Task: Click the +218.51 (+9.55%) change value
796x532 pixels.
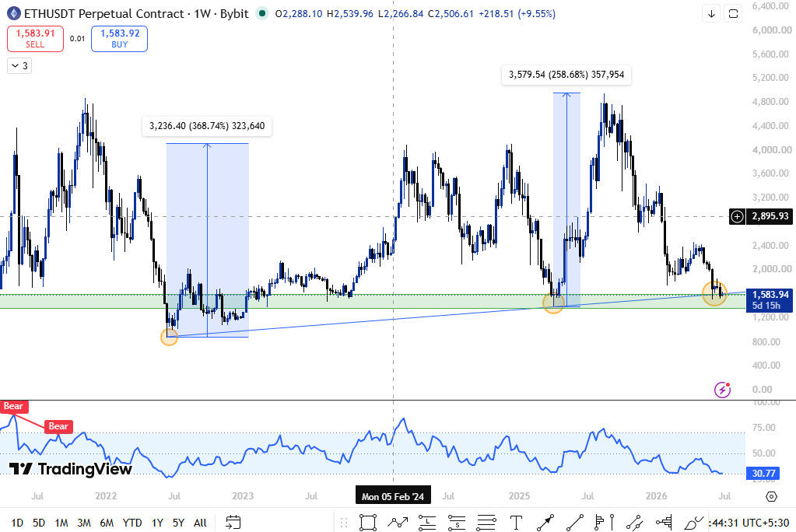Action: coord(517,14)
